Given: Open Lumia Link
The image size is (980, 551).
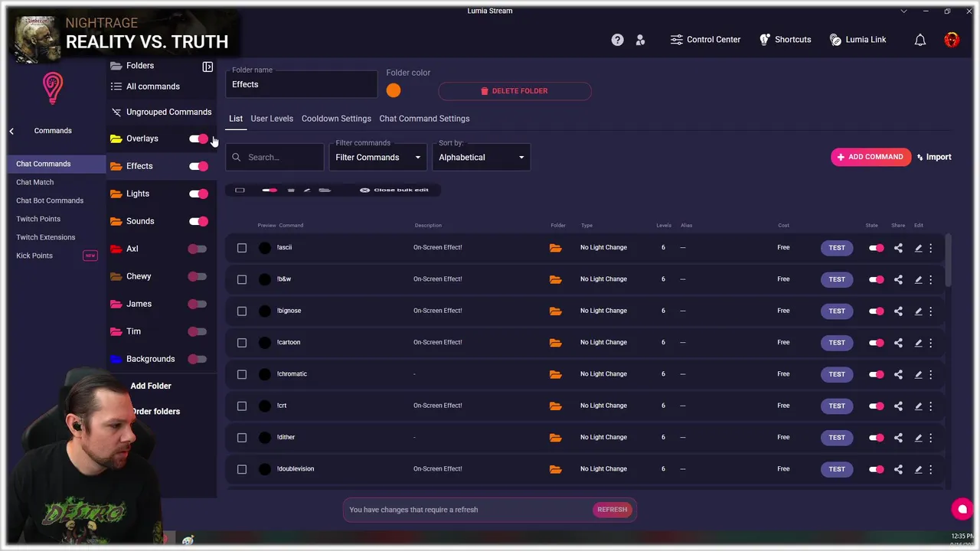Looking at the screenshot, I should [857, 40].
